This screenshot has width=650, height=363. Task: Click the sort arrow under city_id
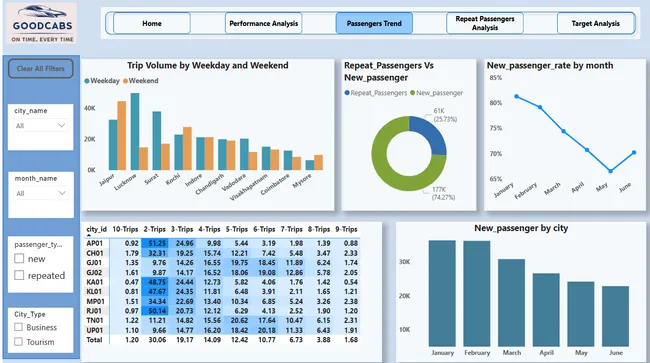pos(89,235)
